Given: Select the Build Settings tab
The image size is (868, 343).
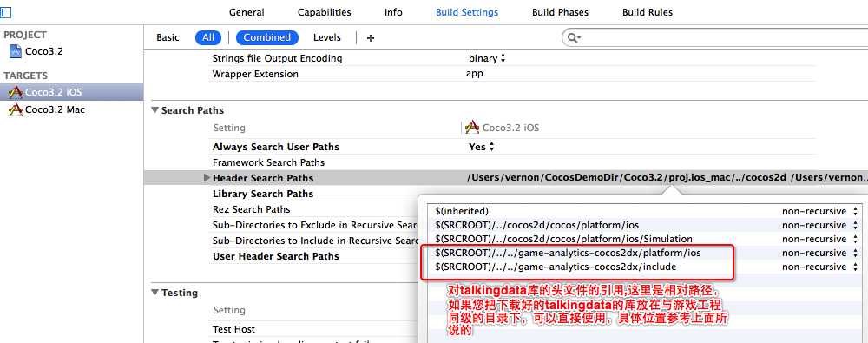Looking at the screenshot, I should tap(467, 12).
